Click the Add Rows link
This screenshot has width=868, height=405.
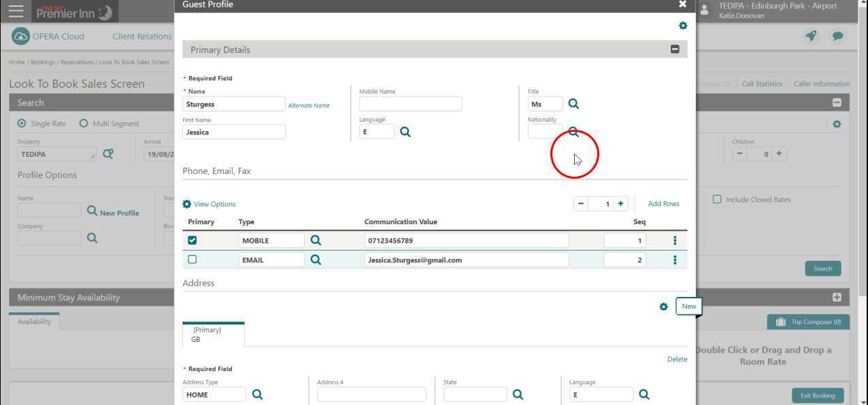(x=663, y=203)
